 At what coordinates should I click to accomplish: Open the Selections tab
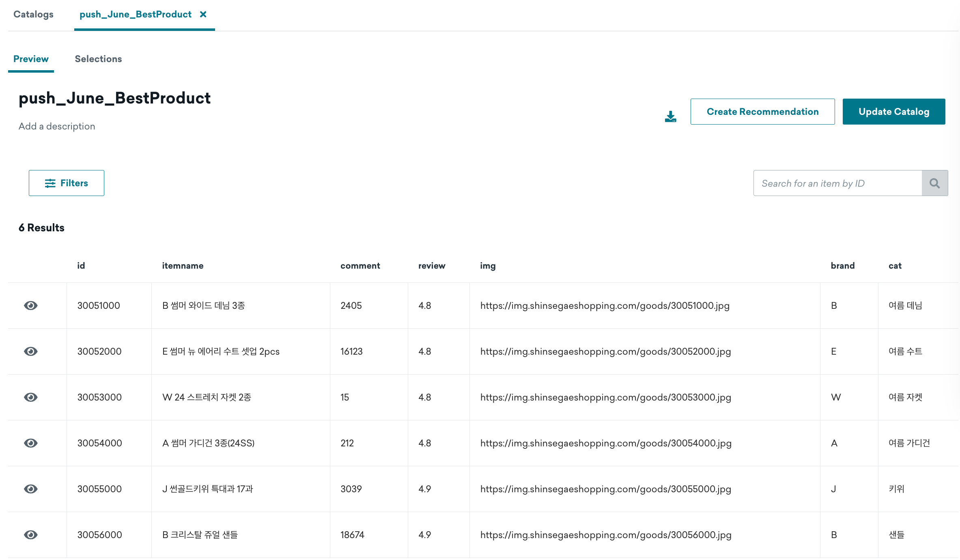click(x=98, y=59)
